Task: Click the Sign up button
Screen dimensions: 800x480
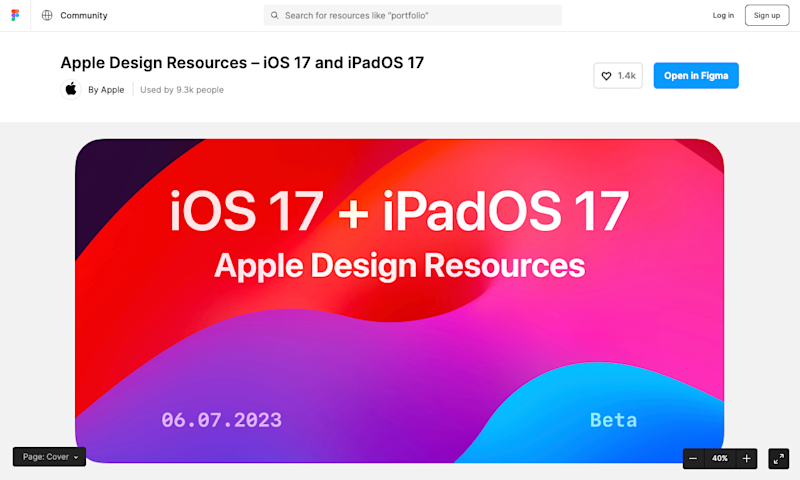Action: 767,15
